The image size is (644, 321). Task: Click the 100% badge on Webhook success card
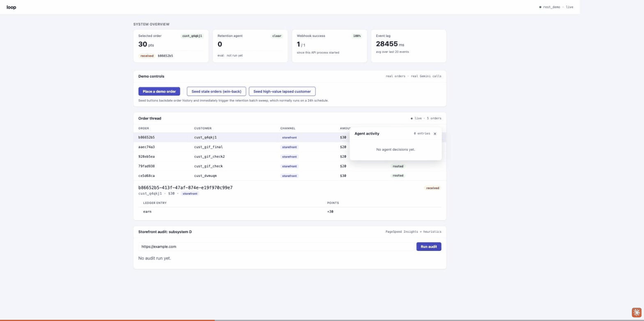coord(356,36)
